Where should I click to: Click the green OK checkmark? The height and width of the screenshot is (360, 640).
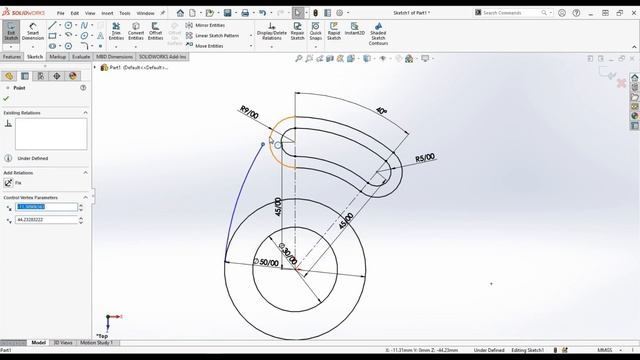point(6,98)
